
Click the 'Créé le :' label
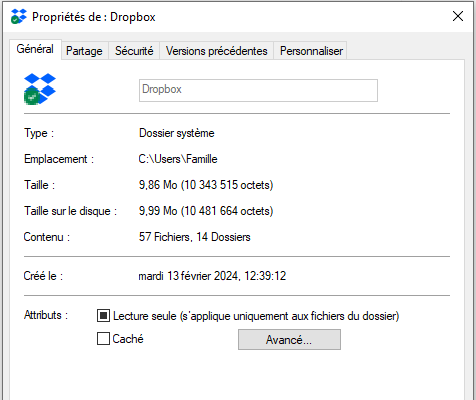pos(43,276)
